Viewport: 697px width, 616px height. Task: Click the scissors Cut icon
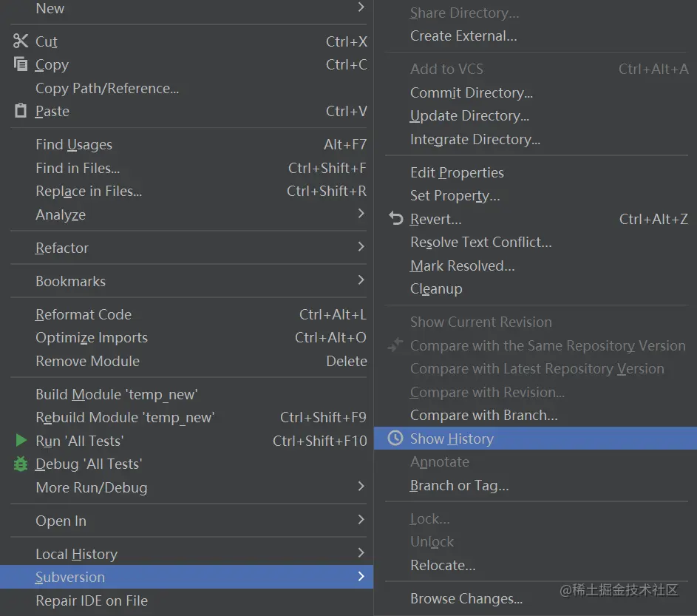click(x=21, y=41)
